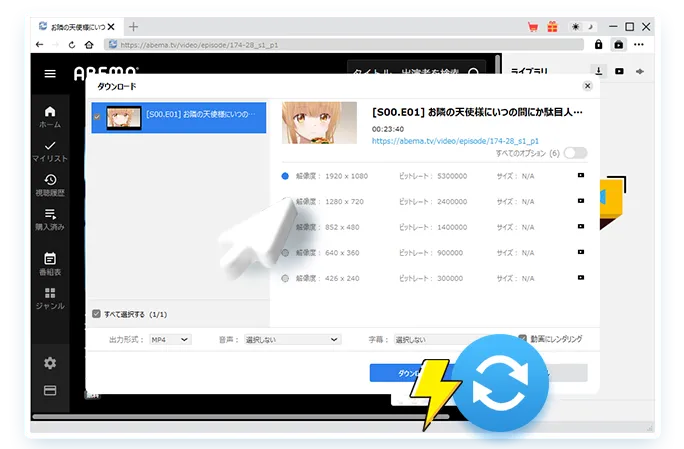Click the card icon below settings
Image resolution: width=684 pixels, height=449 pixels.
coord(50,390)
